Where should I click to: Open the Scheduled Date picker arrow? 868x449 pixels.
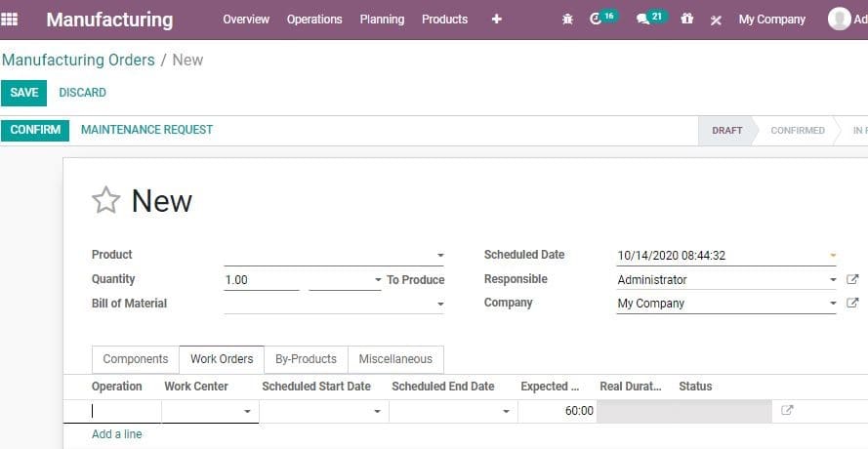point(833,255)
